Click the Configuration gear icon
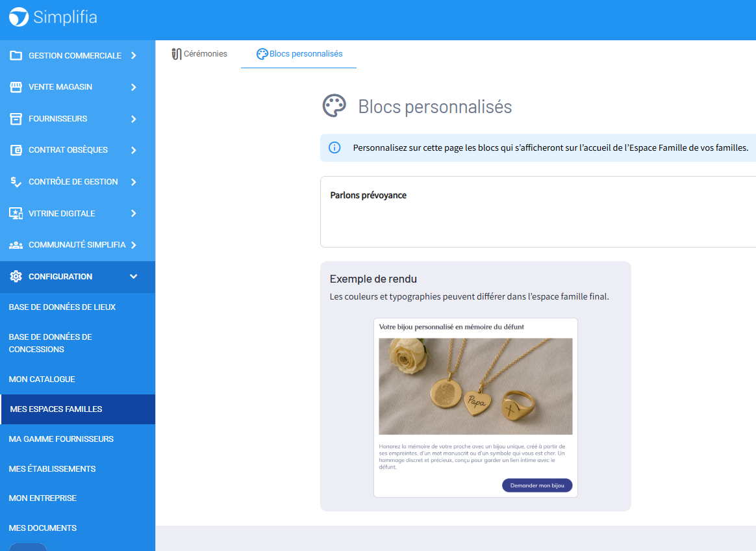This screenshot has width=756, height=551. point(16,277)
